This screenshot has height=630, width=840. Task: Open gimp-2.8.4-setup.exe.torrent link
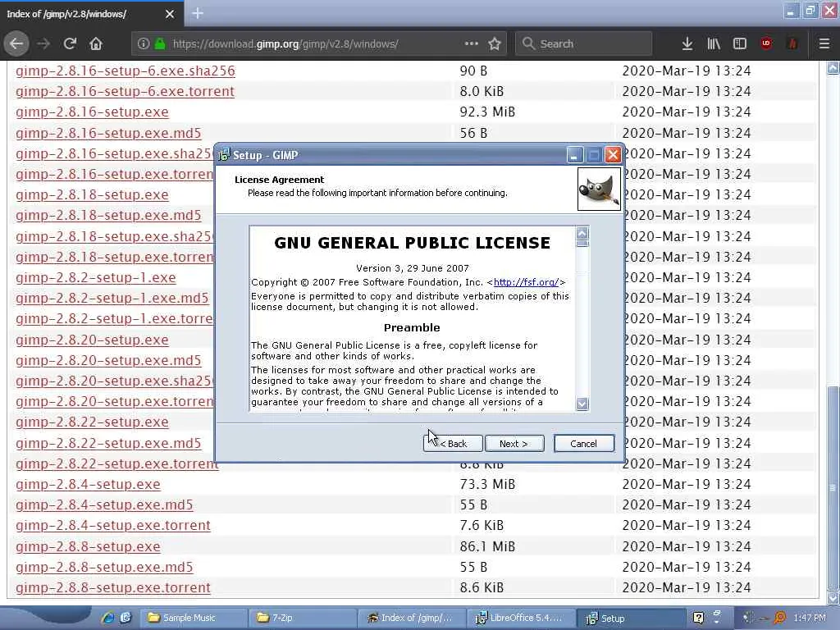click(x=113, y=526)
